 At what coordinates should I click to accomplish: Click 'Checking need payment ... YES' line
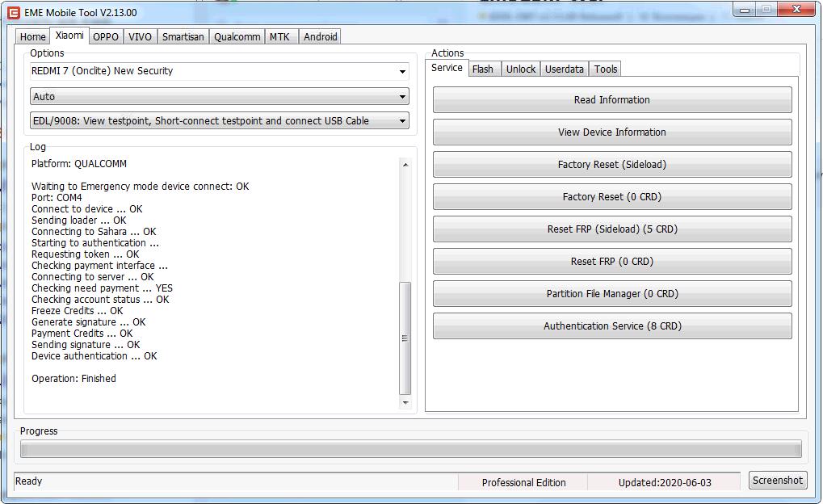tap(103, 288)
